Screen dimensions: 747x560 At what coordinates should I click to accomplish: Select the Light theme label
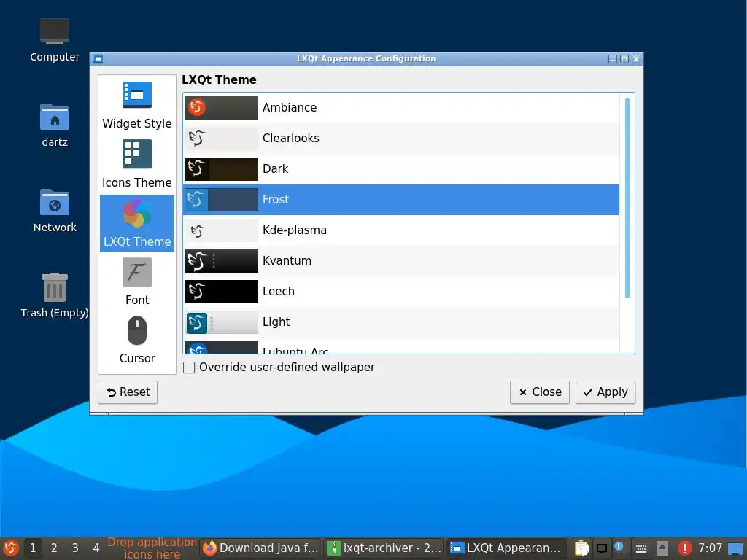pos(276,322)
